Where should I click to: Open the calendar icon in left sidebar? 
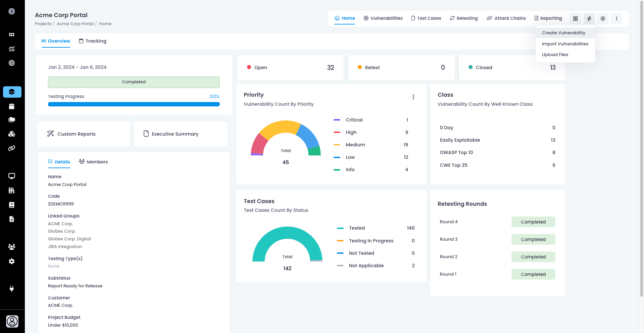pyautogui.click(x=12, y=106)
